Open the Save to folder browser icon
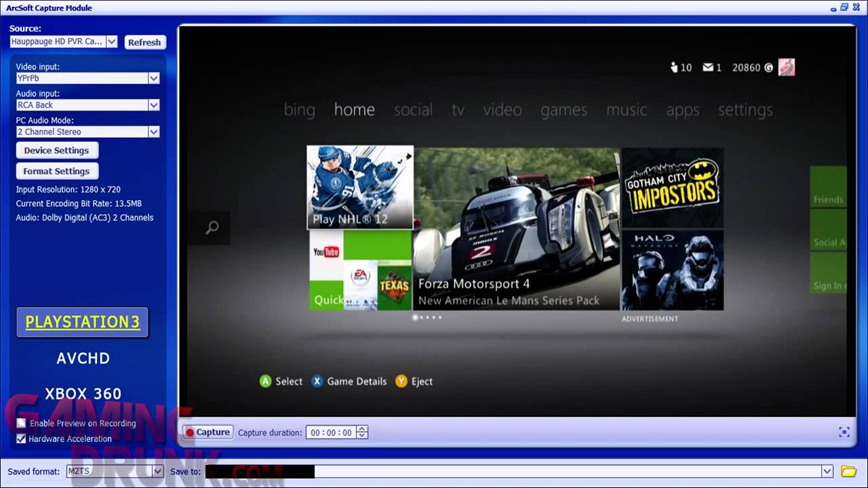868x488 pixels. (x=848, y=471)
